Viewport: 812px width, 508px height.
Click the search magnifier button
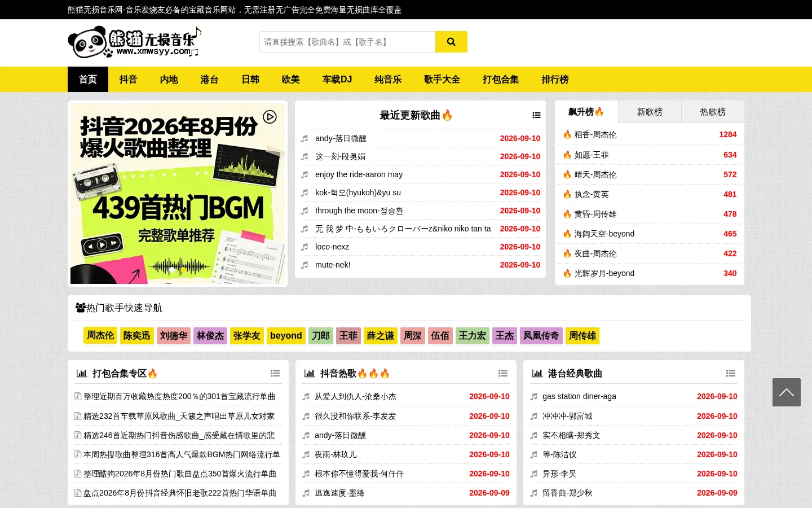(x=451, y=42)
